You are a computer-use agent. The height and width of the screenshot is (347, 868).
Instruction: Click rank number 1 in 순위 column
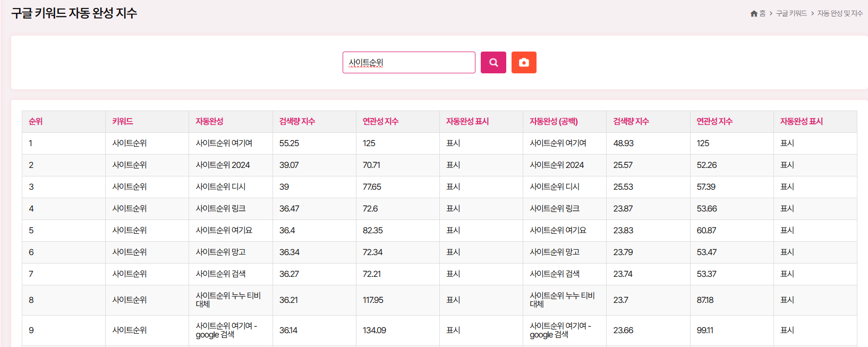(x=31, y=143)
